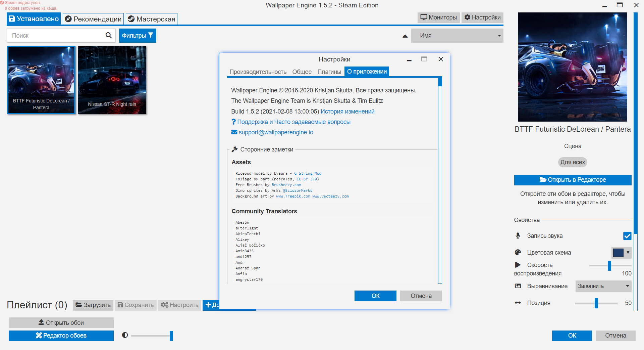
Task: Click the brightness slider at bottom left
Action: tap(152, 336)
